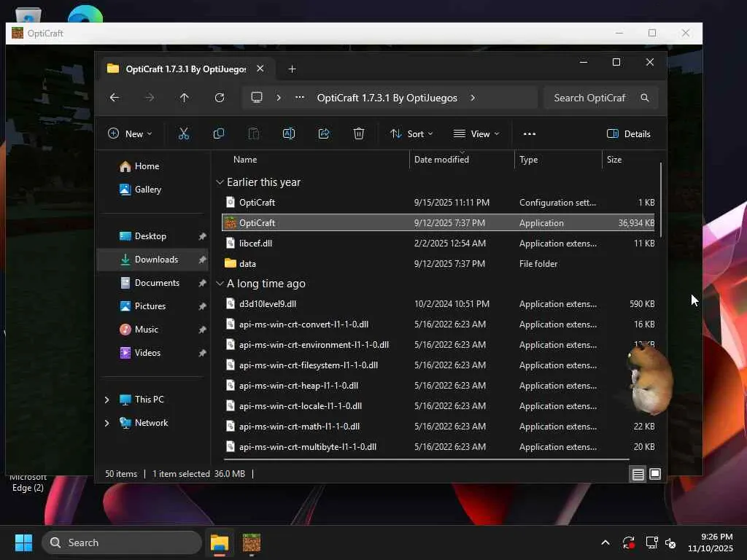Click the PC monitor icon in address bar

[257, 98]
